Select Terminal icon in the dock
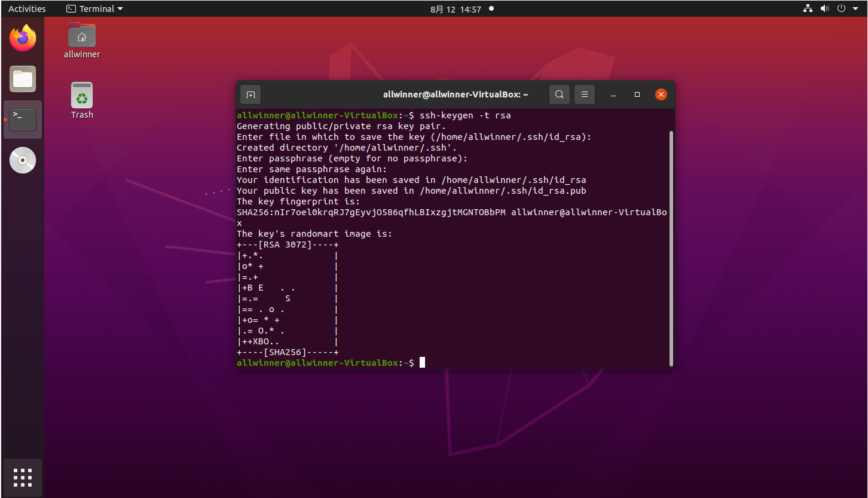The image size is (868, 498). pos(23,120)
